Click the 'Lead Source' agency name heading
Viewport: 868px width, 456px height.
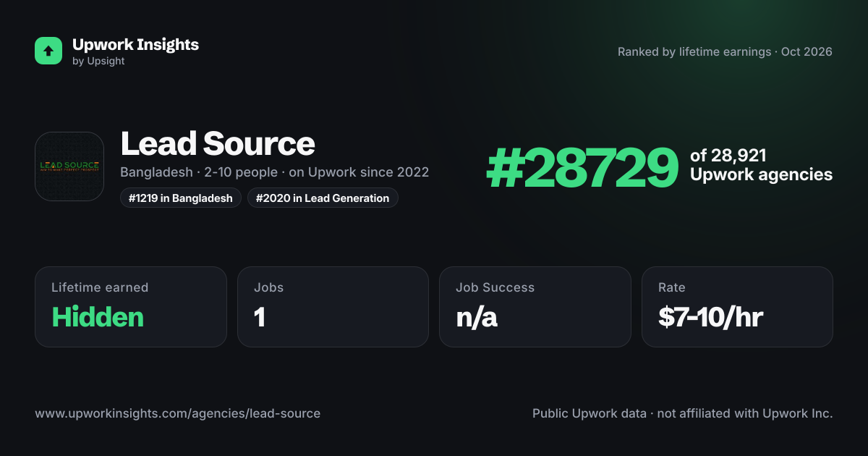218,143
